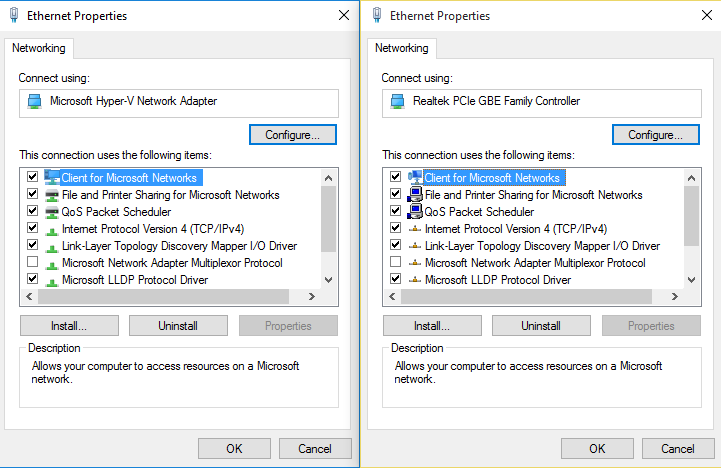The height and width of the screenshot is (468, 721).
Task: Click Configure for the Hyper-V adapter
Action: coord(292,134)
